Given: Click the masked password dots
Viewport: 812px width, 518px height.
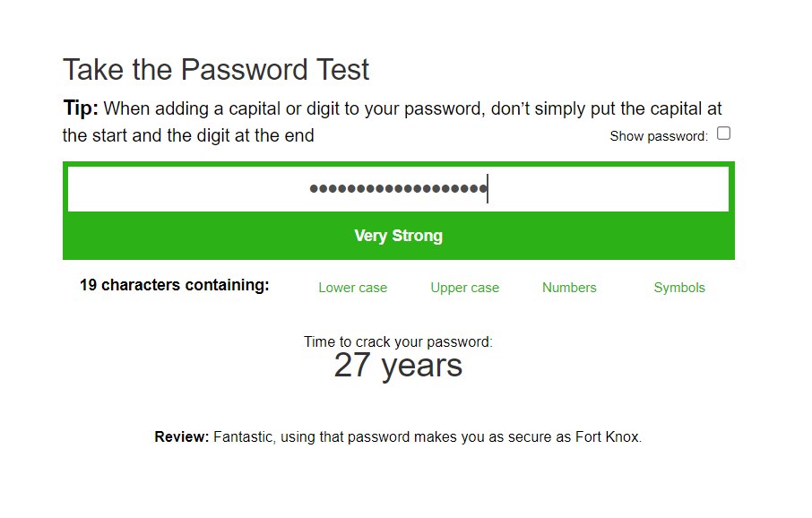Looking at the screenshot, I should (x=398, y=188).
